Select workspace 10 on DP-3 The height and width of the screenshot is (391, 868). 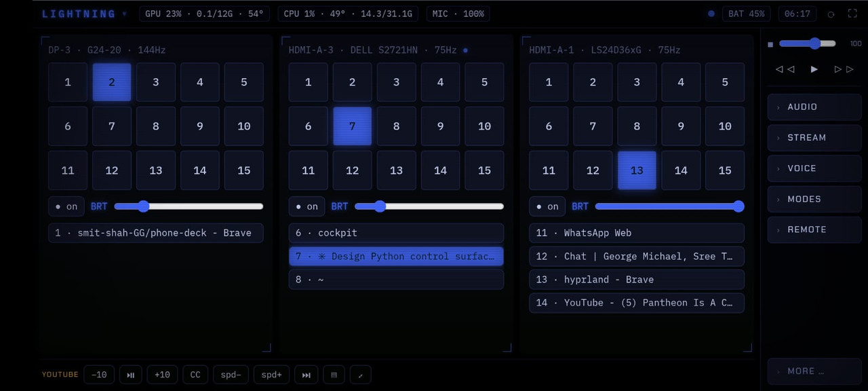(244, 126)
